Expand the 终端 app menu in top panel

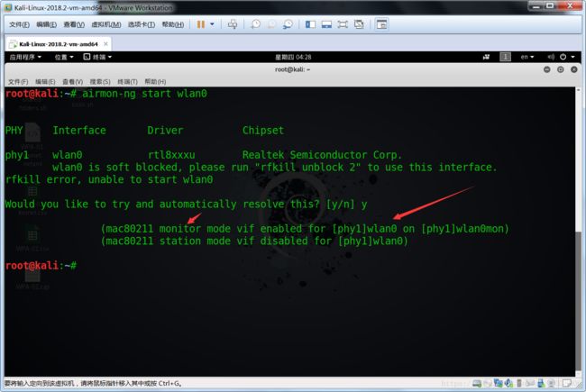click(x=97, y=57)
